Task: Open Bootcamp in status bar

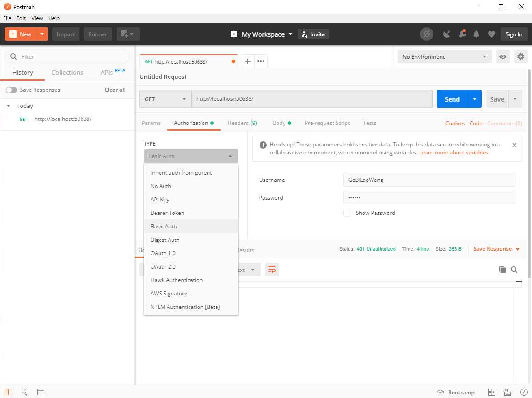Action: point(456,392)
